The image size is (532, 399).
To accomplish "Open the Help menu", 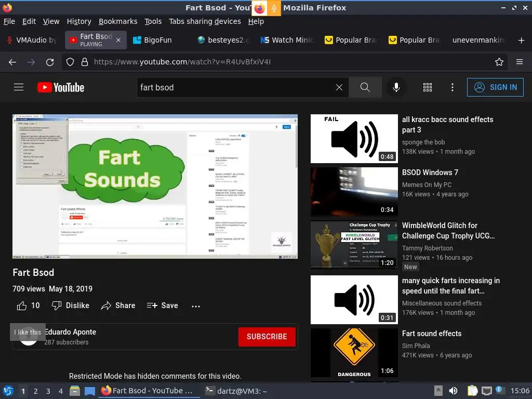I will tap(256, 21).
